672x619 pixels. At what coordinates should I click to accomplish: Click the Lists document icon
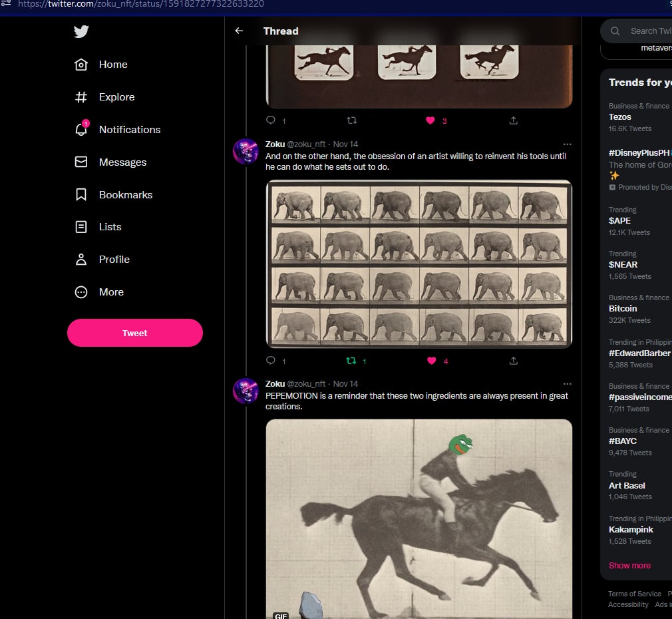(81, 227)
